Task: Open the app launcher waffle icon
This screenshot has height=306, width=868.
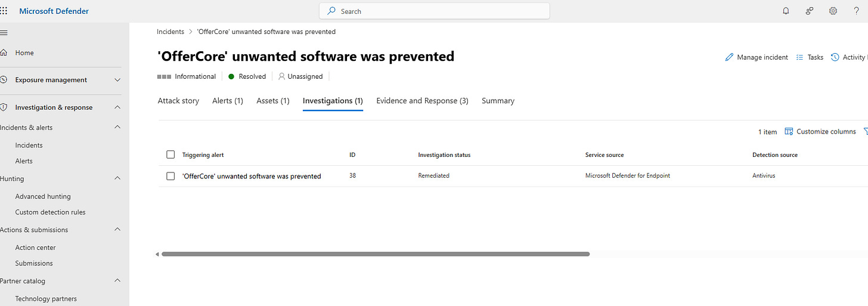Action: (4, 11)
